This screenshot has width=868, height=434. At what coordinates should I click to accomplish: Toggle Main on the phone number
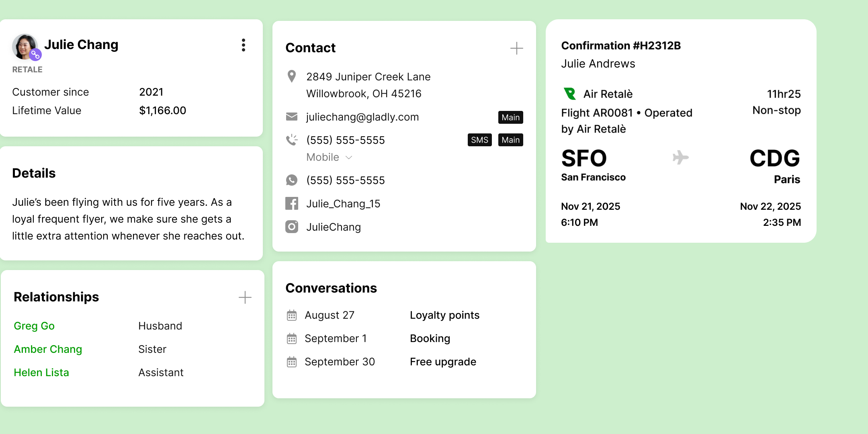click(x=511, y=140)
